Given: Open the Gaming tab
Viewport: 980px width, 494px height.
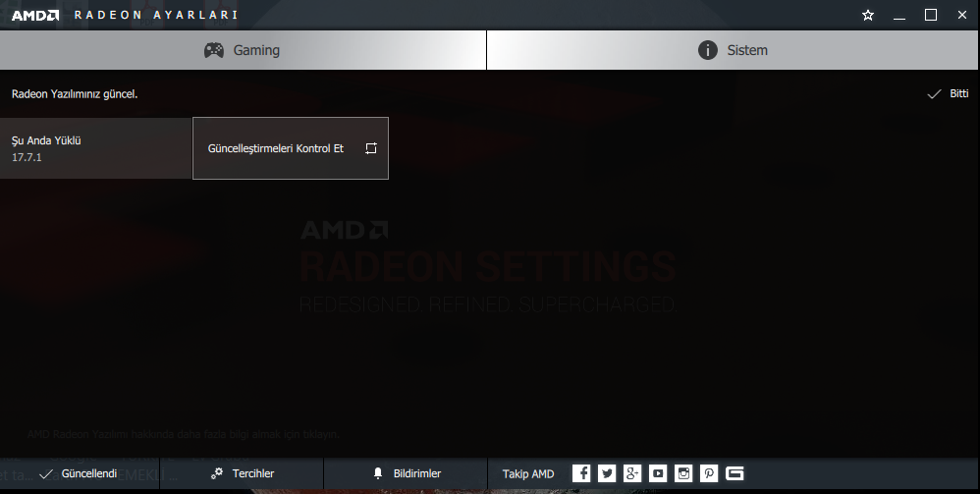Looking at the screenshot, I should [243, 50].
